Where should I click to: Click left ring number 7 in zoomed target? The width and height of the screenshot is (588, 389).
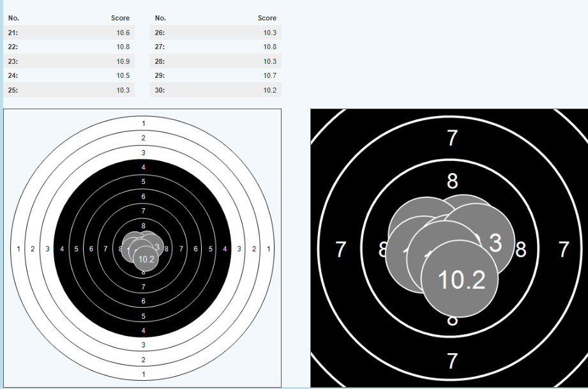point(341,250)
